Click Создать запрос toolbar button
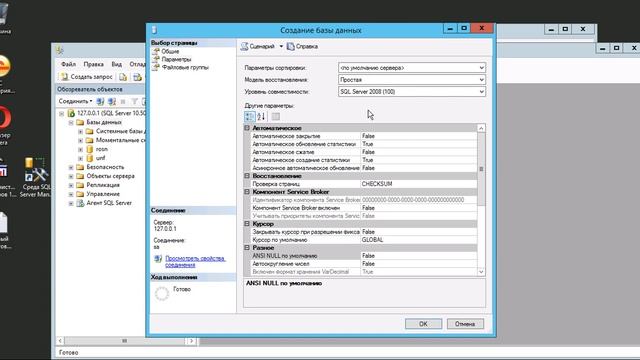Screen dimensions: 640x360 (x=87, y=77)
